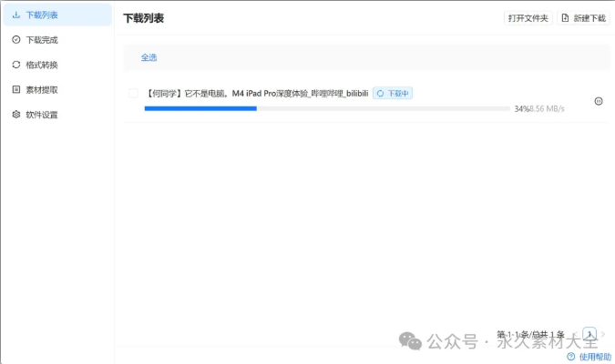Click the blue download progress bar
This screenshot has height=364, width=615.
pyautogui.click(x=327, y=108)
